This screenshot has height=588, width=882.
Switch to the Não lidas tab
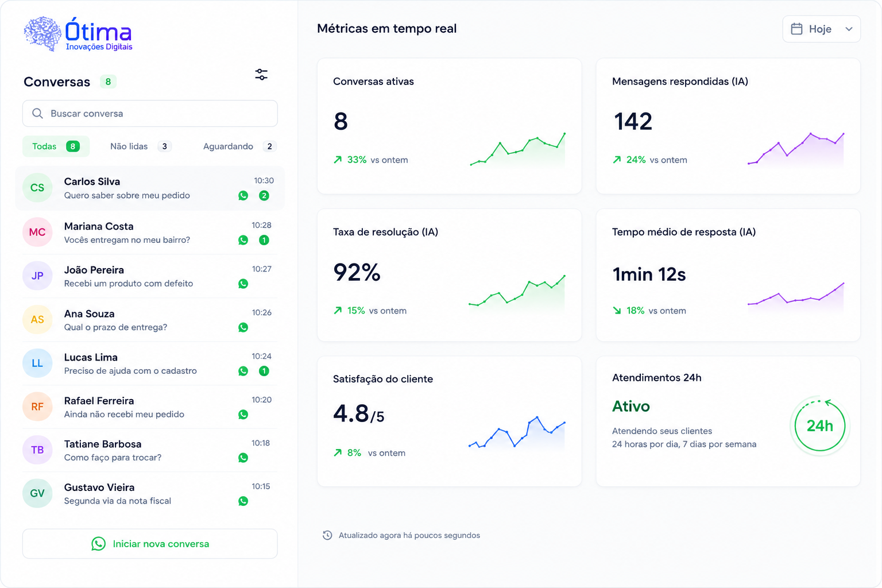click(x=141, y=146)
